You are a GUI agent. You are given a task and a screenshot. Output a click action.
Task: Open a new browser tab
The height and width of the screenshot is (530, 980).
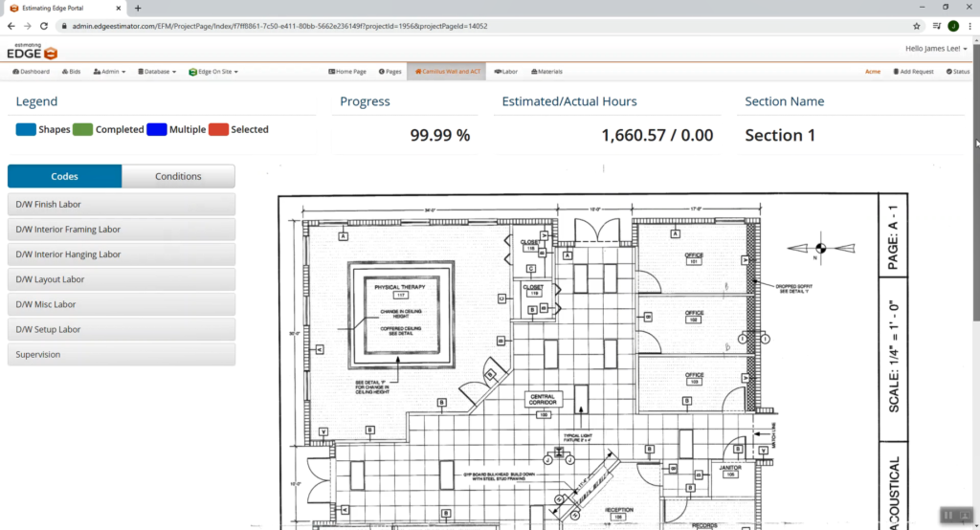(x=138, y=8)
